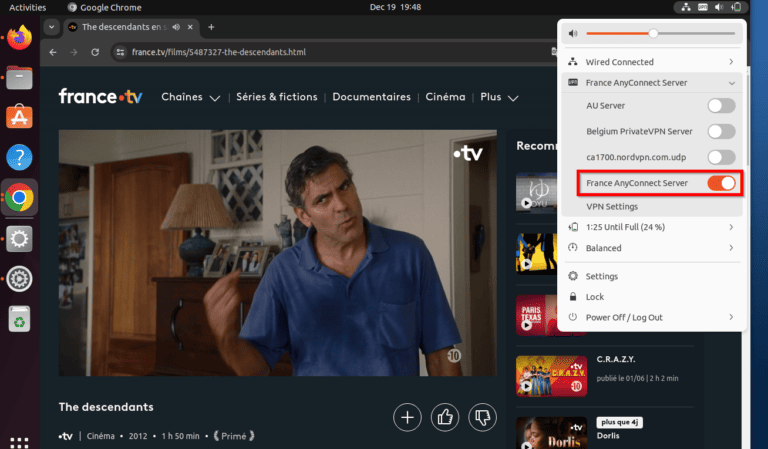Click the france.tv logo
Image resolution: width=768 pixels, height=449 pixels.
pos(102,97)
